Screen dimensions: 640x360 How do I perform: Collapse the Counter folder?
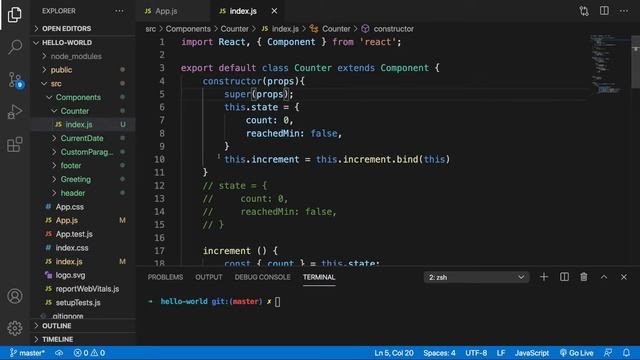click(83, 111)
